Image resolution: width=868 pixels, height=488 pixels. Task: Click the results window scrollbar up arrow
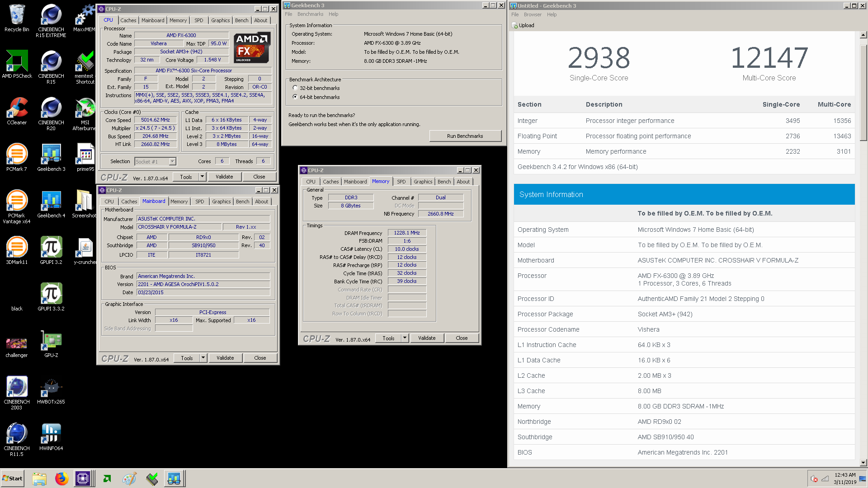tap(863, 35)
